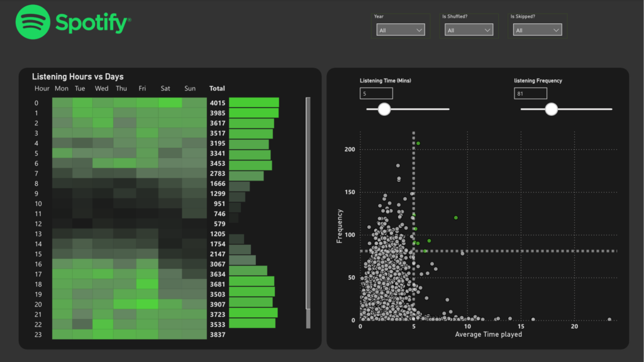Click the Listening Time slider handle
Image resolution: width=644 pixels, height=362 pixels.
click(x=384, y=110)
